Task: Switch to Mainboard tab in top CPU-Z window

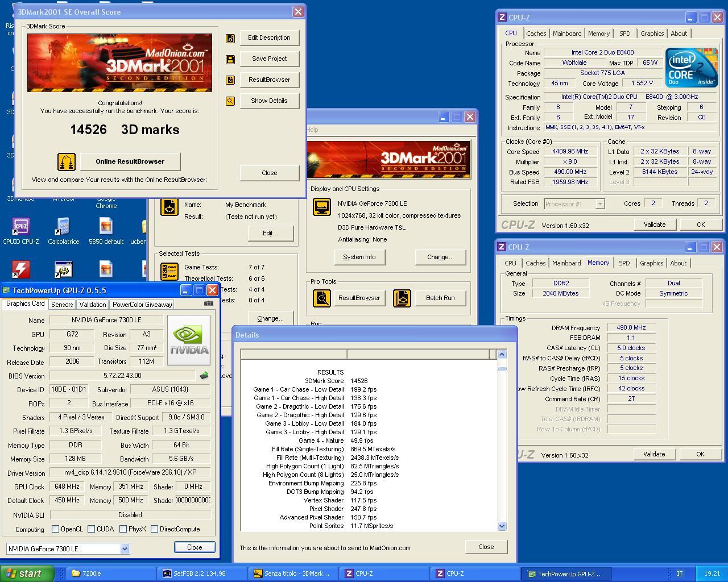Action: (x=567, y=34)
